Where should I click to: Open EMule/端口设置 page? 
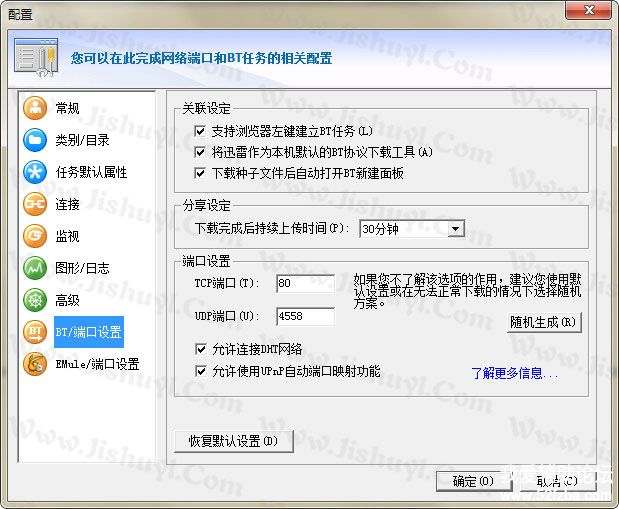pyautogui.click(x=97, y=364)
